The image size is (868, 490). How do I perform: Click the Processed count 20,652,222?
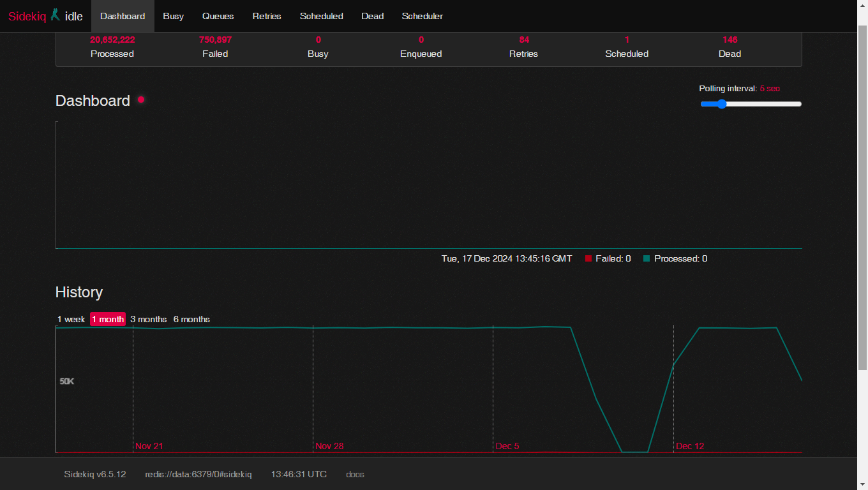112,40
